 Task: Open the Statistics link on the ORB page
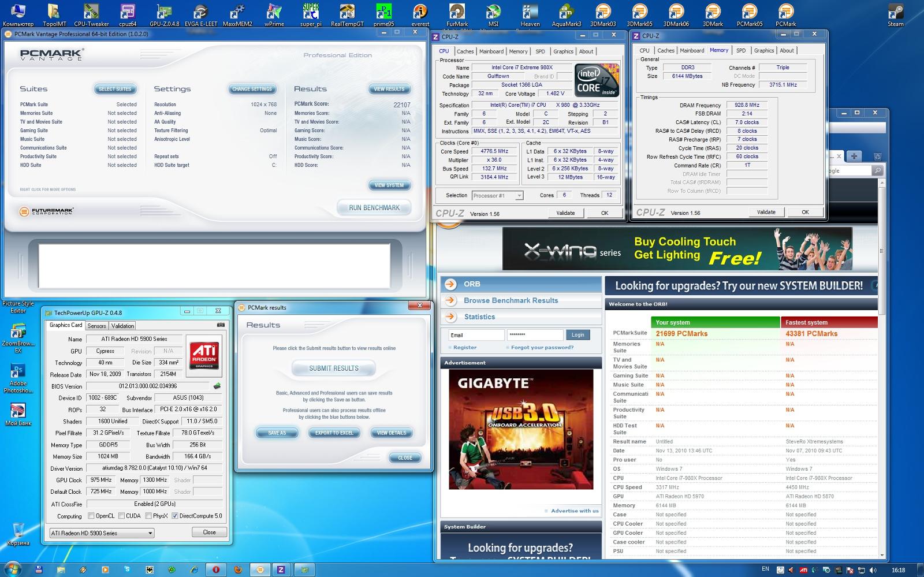point(480,317)
